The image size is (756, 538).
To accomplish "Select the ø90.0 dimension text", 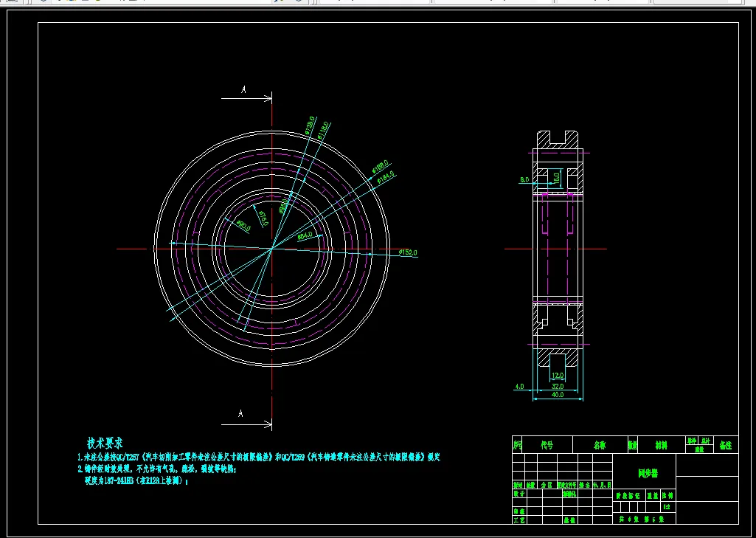I will pyautogui.click(x=243, y=225).
